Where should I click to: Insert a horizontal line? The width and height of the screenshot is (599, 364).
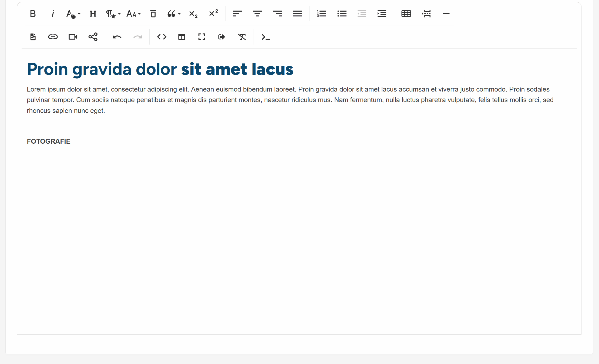(x=446, y=14)
